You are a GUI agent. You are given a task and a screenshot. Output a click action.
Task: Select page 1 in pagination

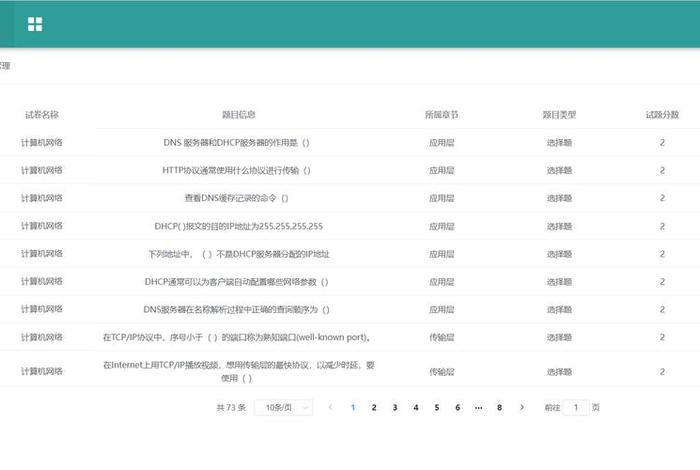pyautogui.click(x=353, y=408)
